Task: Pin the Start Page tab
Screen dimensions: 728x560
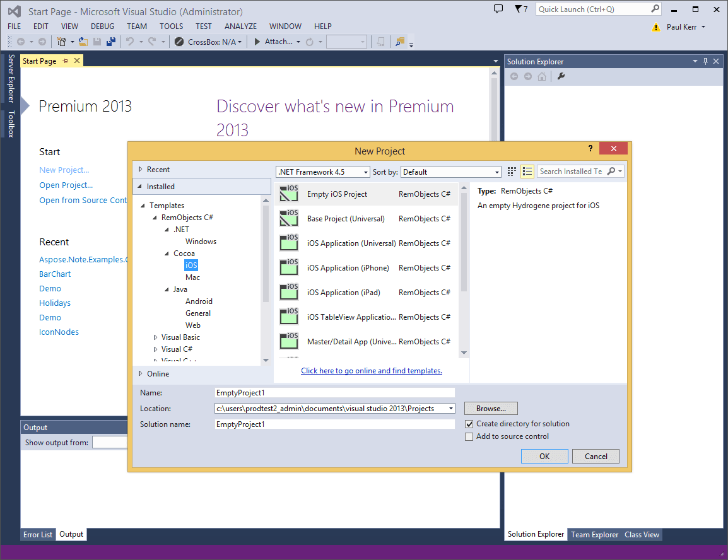Action: (x=66, y=61)
